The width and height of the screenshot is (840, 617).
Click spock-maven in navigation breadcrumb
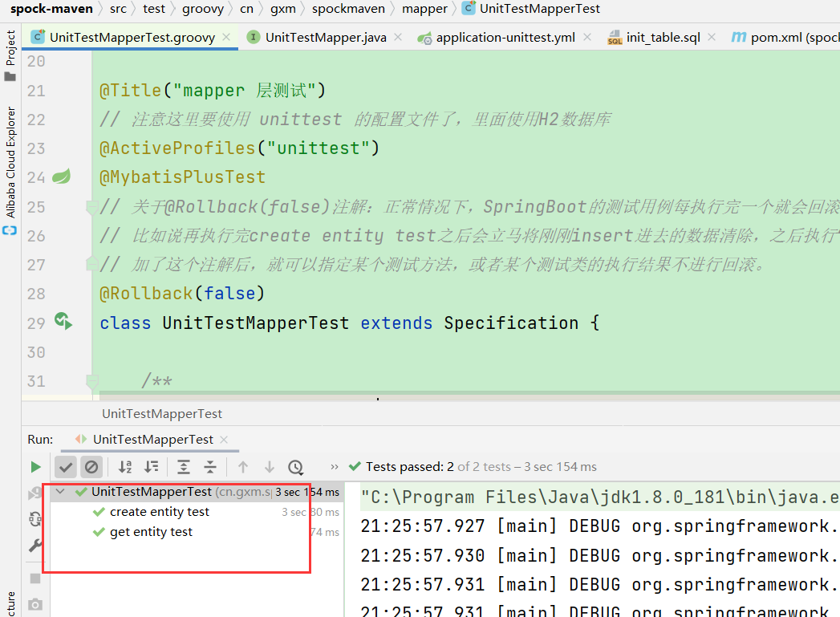[x=51, y=9]
